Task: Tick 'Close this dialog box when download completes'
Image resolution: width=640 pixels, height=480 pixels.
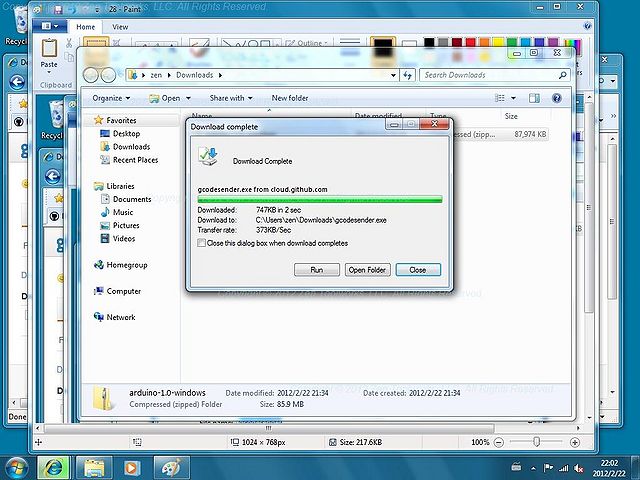Action: pos(201,243)
